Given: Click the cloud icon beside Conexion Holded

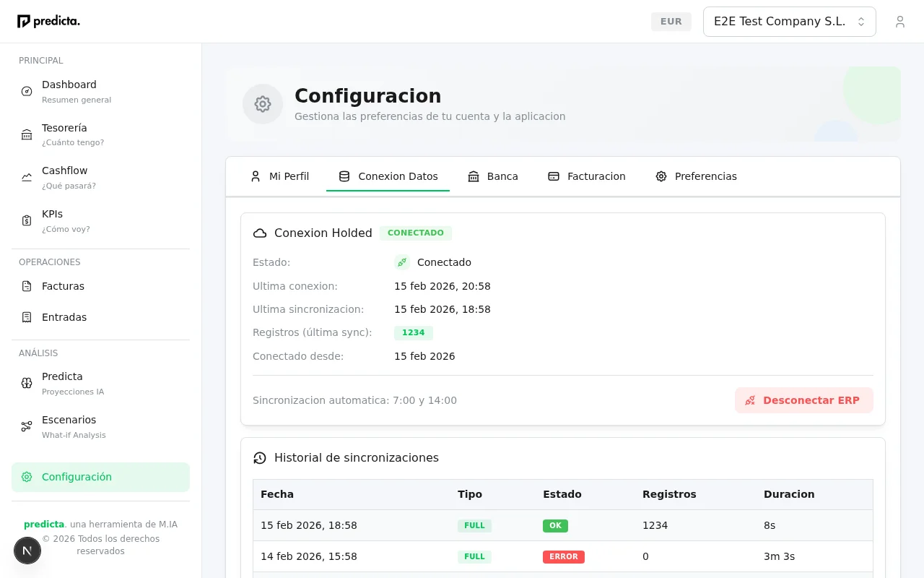Looking at the screenshot, I should click(260, 233).
